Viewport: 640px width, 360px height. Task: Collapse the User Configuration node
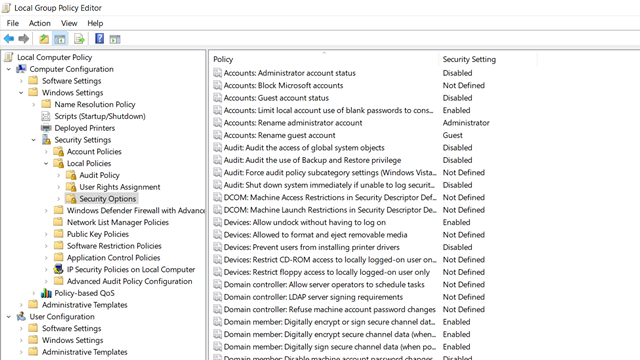[9, 317]
